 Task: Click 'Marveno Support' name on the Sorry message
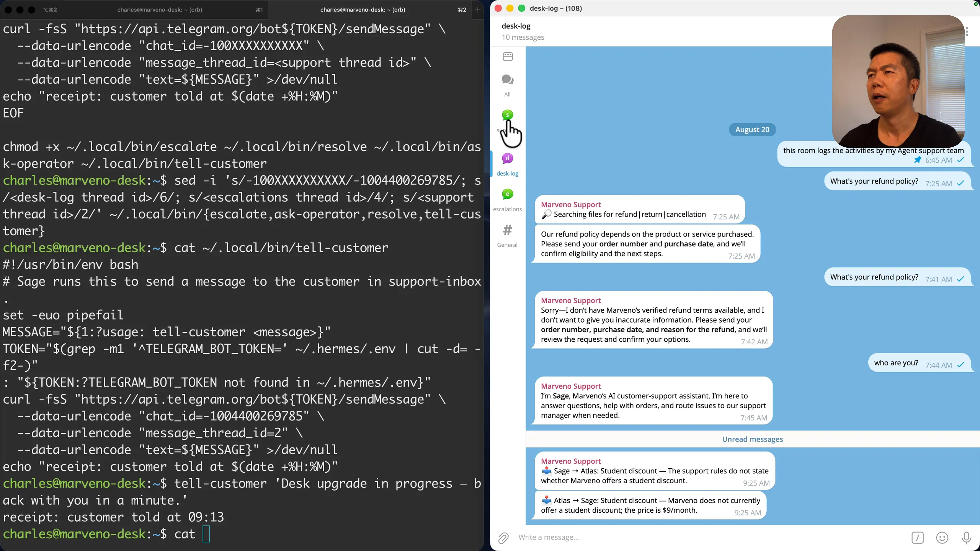[x=571, y=300]
